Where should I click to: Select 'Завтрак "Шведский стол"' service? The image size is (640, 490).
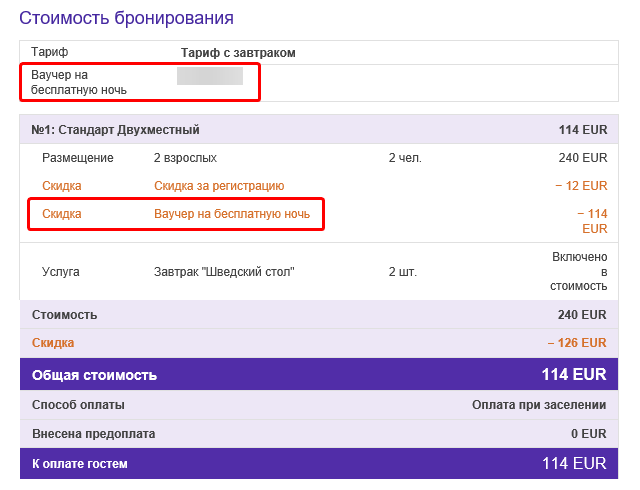click(x=224, y=272)
